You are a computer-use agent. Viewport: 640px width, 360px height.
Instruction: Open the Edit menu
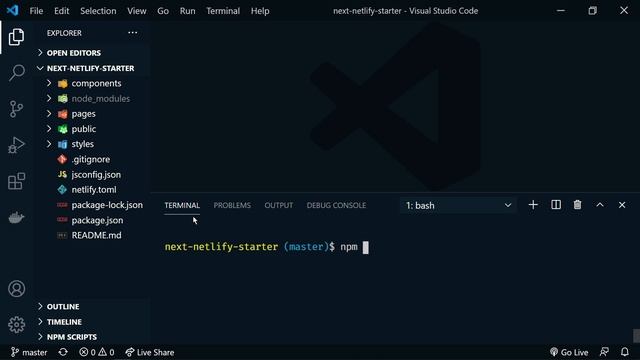click(62, 11)
